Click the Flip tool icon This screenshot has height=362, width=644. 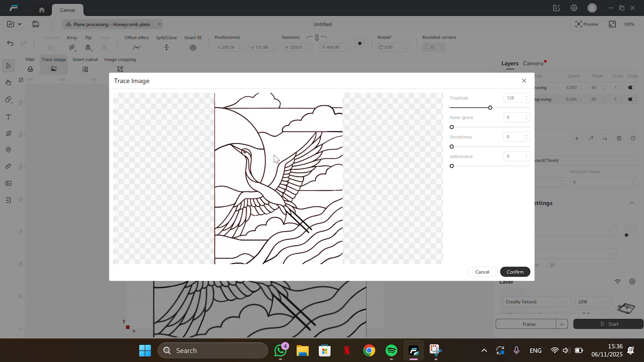[88, 48]
